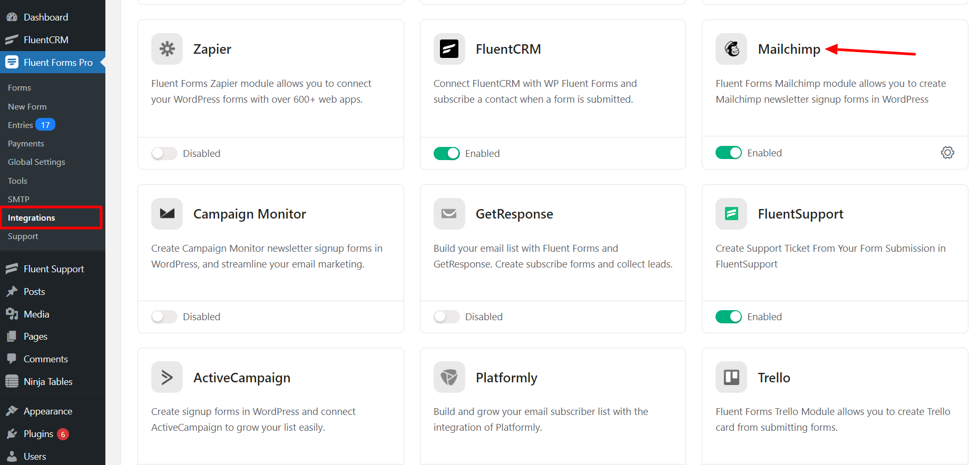Viewport: 980px width, 465px height.
Task: Click the Platformly icon
Action: 449,377
